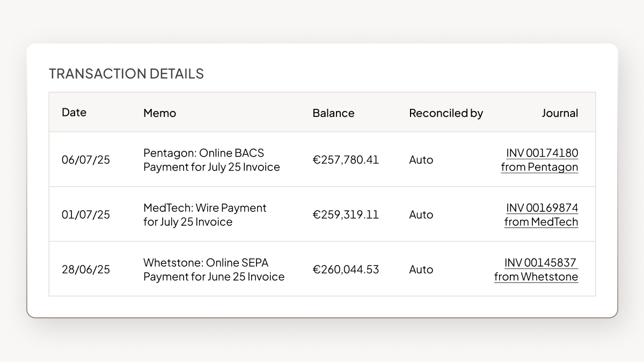Open INV 00169874 from MedTech link

pyautogui.click(x=541, y=215)
